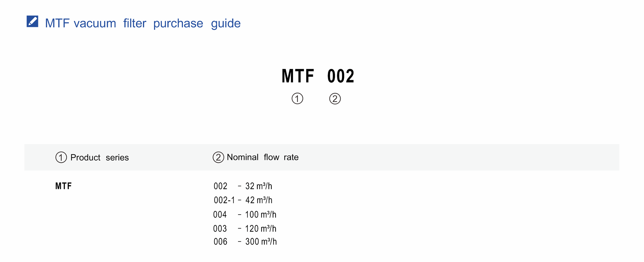Click circled 2 beside Nominal flow rate

(x=218, y=157)
